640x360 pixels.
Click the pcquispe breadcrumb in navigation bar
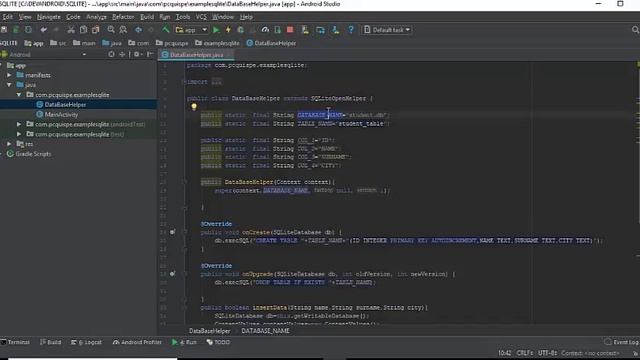[x=172, y=43]
